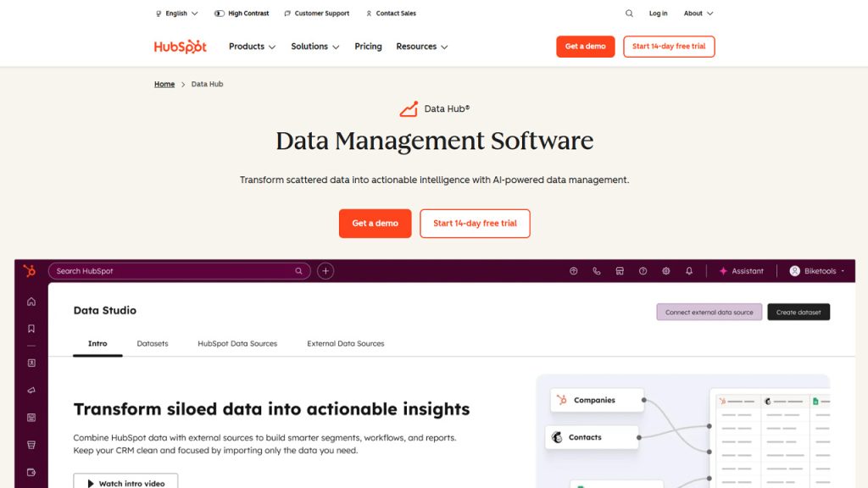The width and height of the screenshot is (868, 488).
Task: Click the Data Studio title
Action: pyautogui.click(x=104, y=310)
